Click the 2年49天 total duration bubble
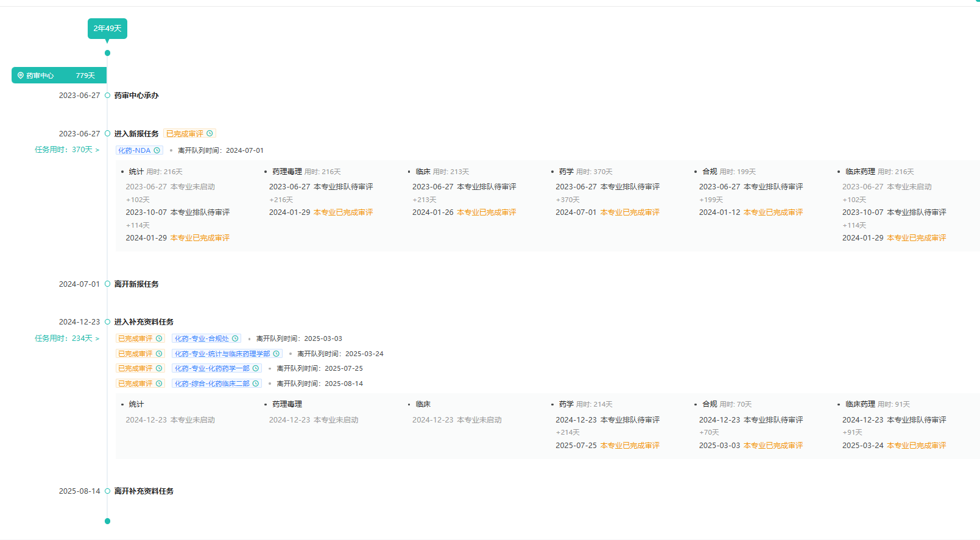980x540 pixels. click(107, 29)
